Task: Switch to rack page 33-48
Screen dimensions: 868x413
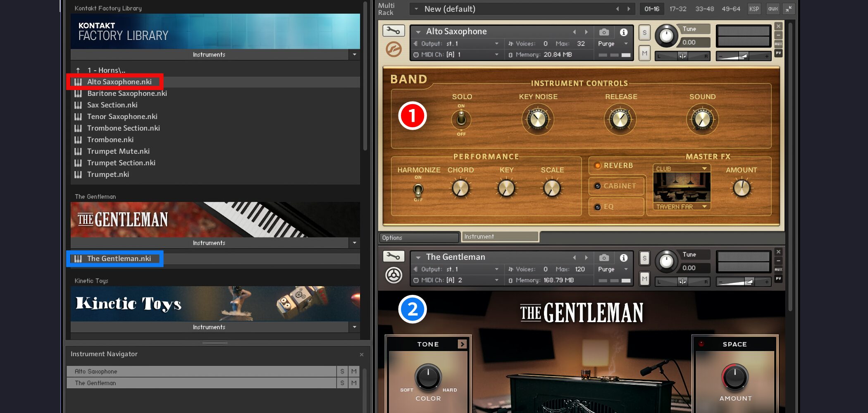Action: click(x=704, y=9)
